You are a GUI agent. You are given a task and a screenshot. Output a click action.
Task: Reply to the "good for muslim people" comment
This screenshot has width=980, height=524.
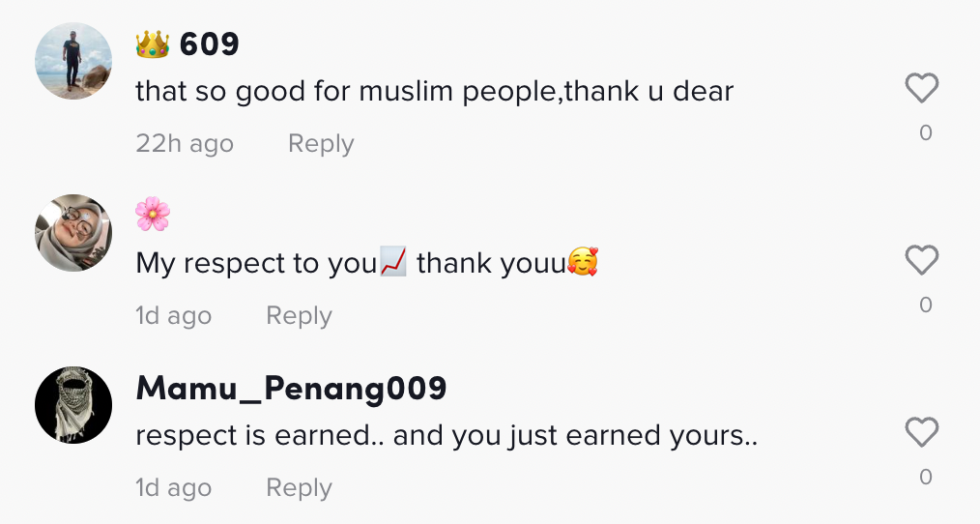coord(321,144)
